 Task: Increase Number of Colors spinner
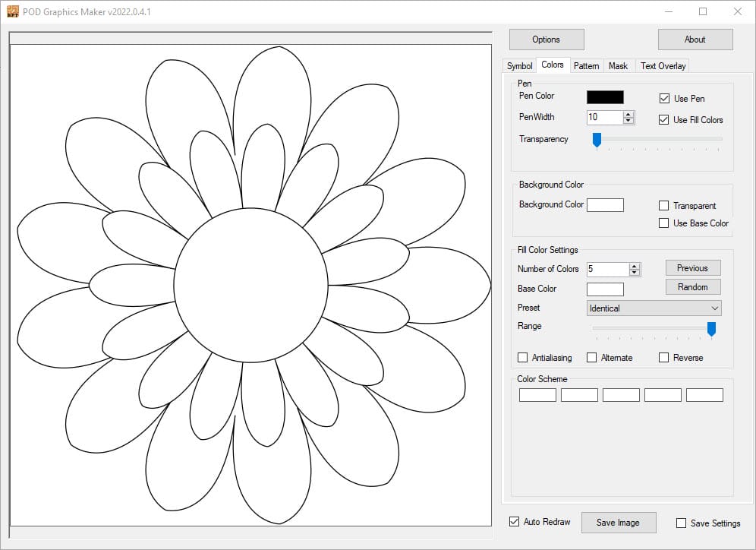tap(635, 266)
